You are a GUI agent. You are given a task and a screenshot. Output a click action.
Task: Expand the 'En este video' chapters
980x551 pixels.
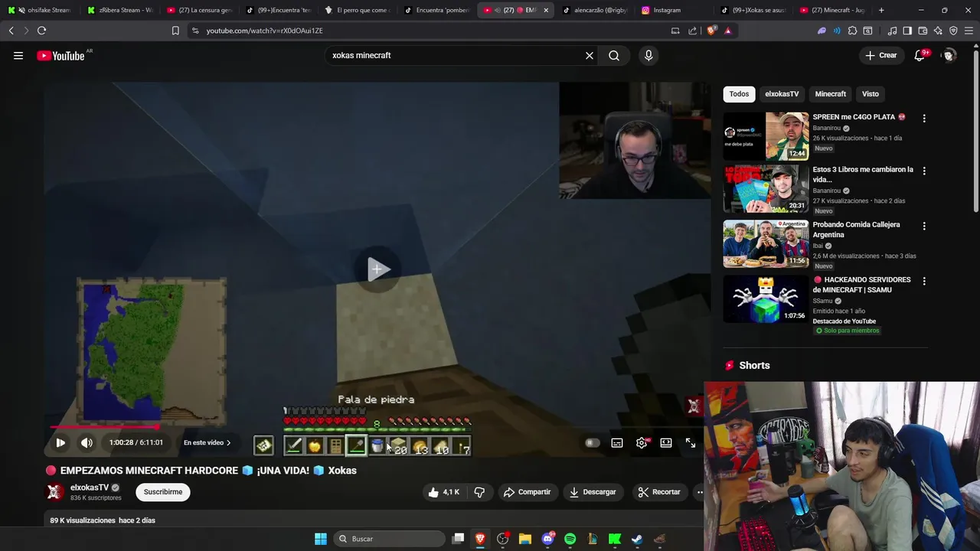pyautogui.click(x=207, y=442)
